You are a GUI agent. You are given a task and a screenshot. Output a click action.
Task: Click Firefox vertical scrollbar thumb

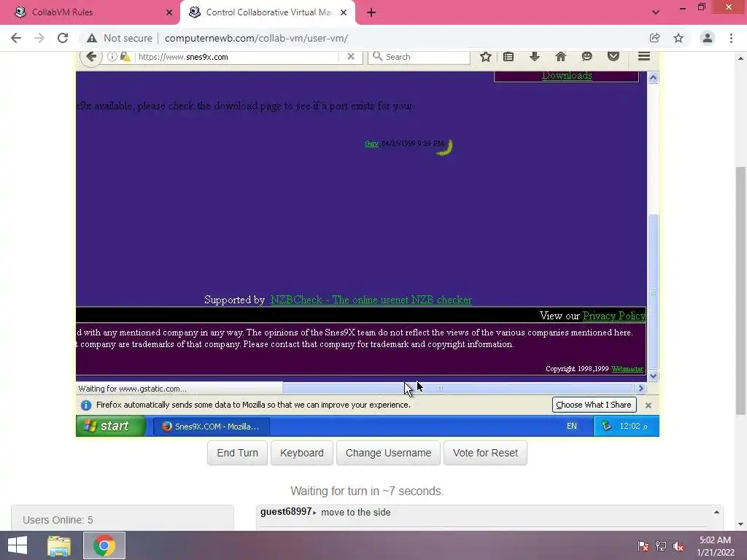point(653,292)
